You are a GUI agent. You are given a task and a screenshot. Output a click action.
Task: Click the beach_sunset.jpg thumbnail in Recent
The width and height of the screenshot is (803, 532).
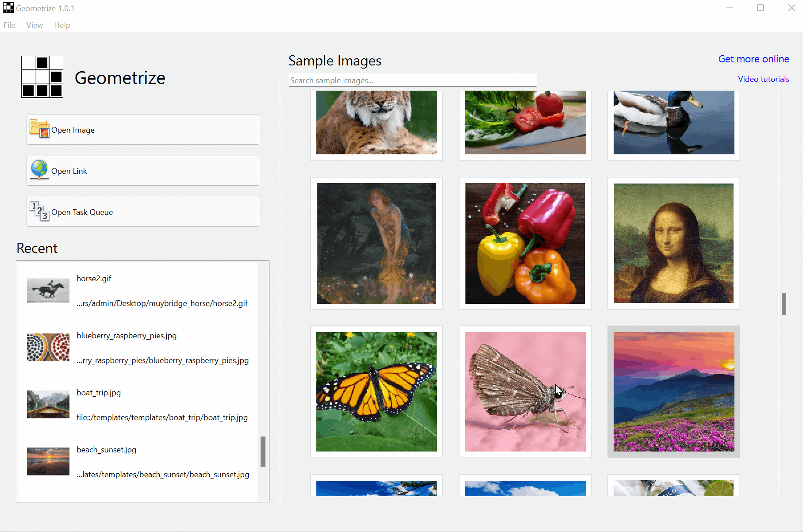(48, 462)
